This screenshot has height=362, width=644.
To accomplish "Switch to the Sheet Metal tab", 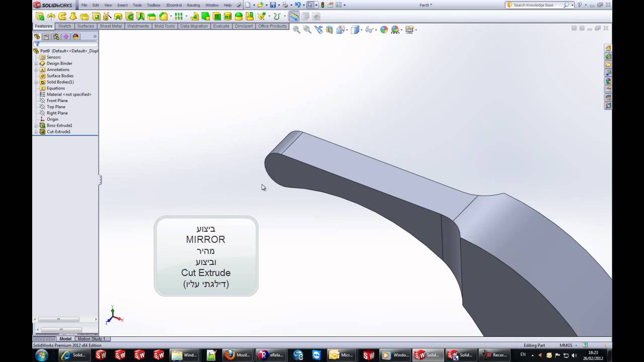I will click(111, 26).
